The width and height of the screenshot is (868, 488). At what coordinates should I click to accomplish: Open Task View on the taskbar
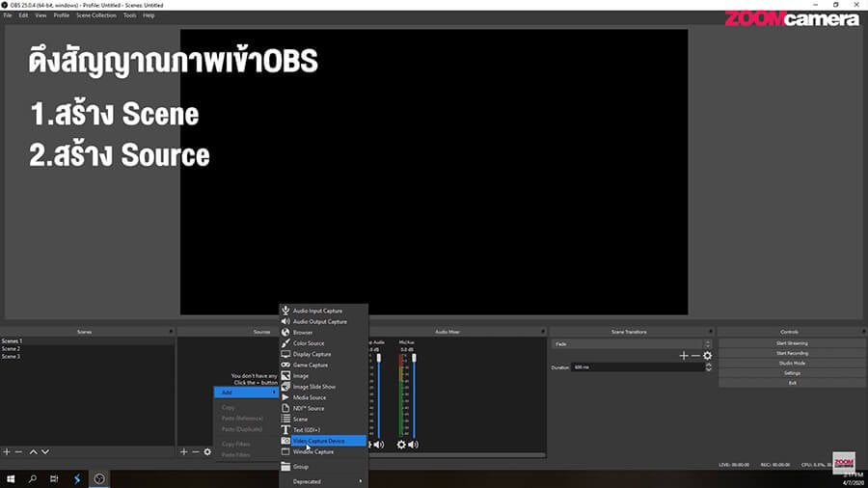tap(54, 478)
